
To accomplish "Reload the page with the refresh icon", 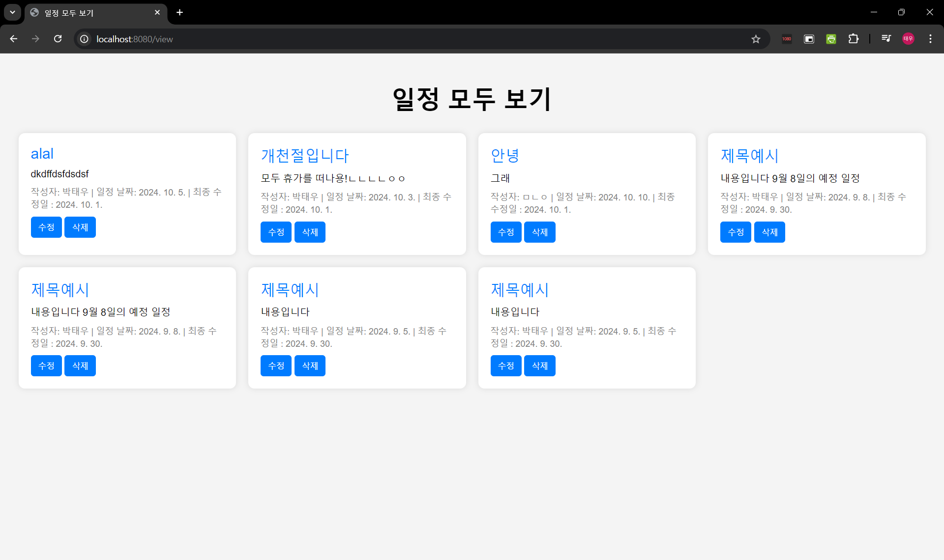I will click(58, 39).
